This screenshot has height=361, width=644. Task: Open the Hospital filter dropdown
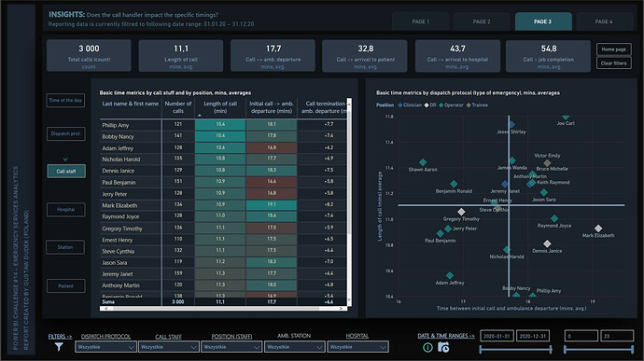tap(357, 347)
